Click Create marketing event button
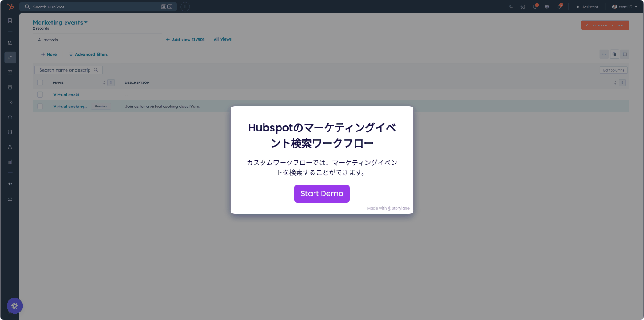The height and width of the screenshot is (320, 644). 605,25
